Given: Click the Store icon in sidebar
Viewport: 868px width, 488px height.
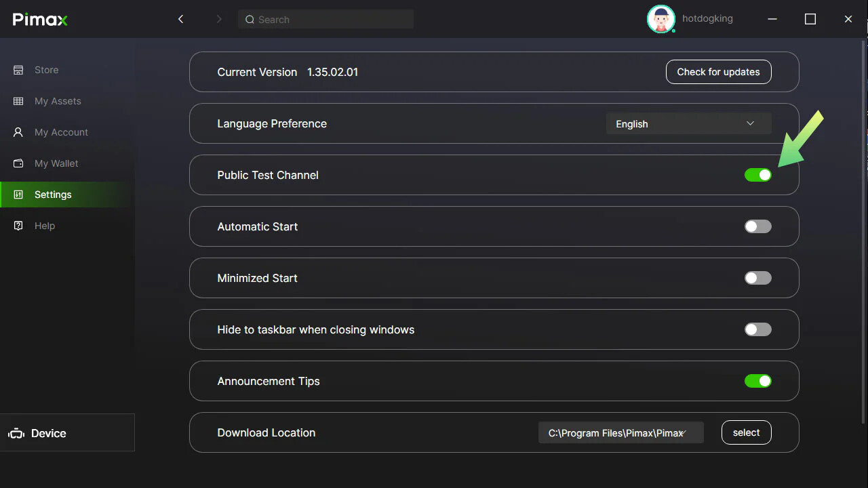Looking at the screenshot, I should tap(19, 70).
